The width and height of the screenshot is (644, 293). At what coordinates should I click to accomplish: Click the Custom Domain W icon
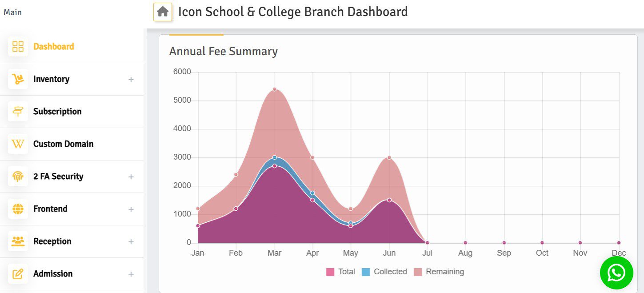(x=18, y=144)
